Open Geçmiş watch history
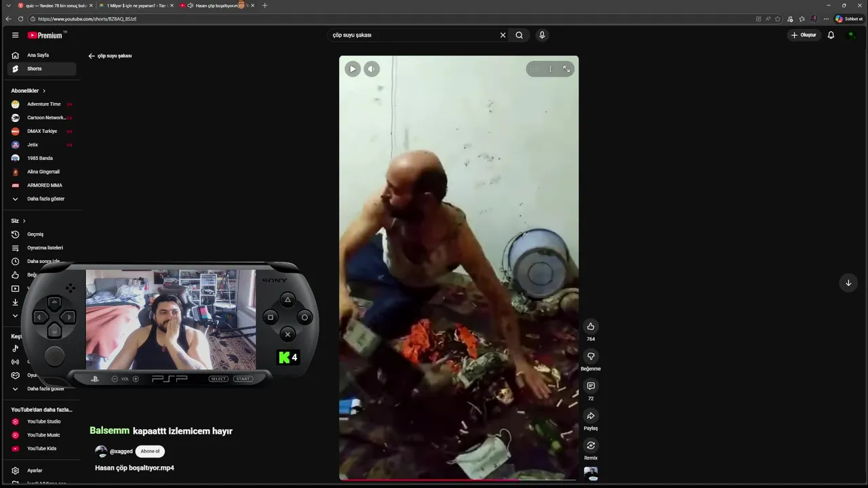This screenshot has width=868, height=488. pos(42,235)
